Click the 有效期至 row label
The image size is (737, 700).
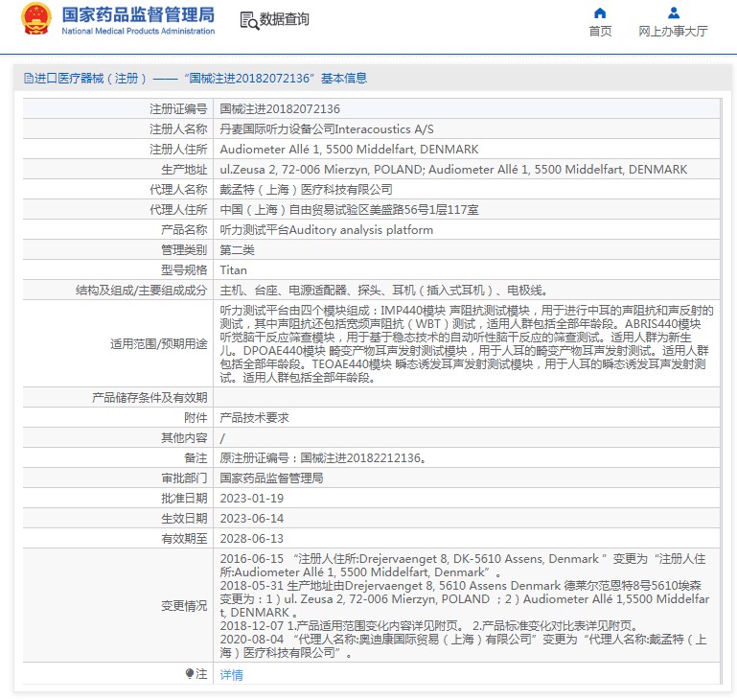(184, 539)
